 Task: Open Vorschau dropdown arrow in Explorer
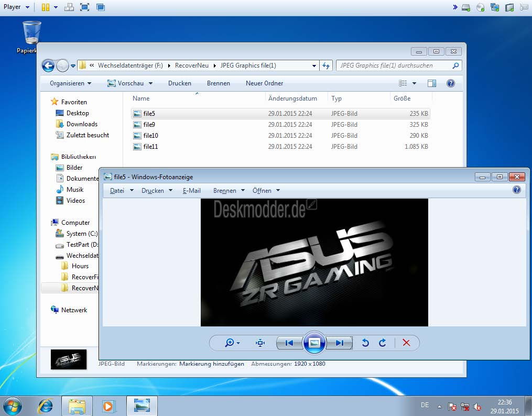pos(150,83)
